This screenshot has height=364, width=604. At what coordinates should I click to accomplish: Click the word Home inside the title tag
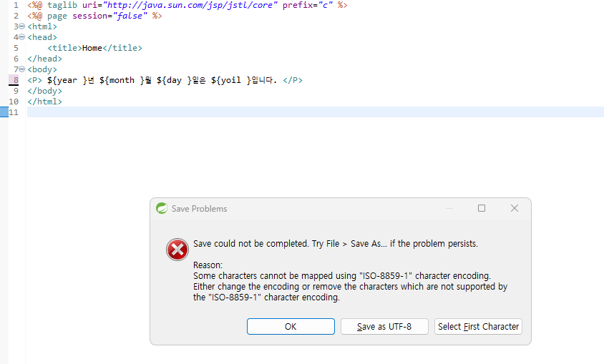92,48
